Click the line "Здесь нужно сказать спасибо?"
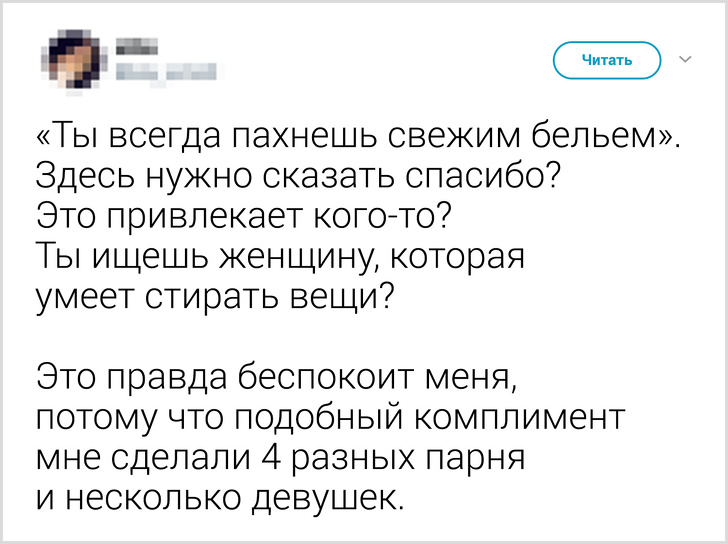This screenshot has width=728, height=544. coord(297,180)
